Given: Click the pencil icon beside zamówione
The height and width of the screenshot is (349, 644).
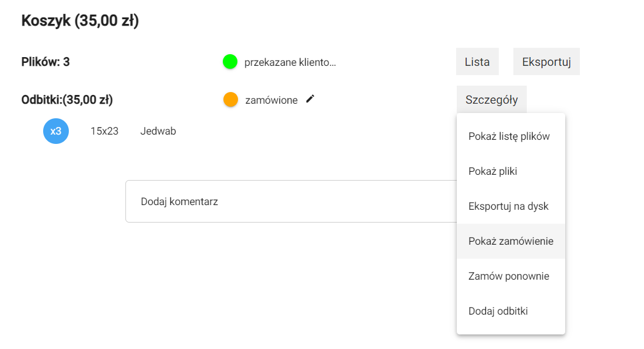Looking at the screenshot, I should coord(310,99).
